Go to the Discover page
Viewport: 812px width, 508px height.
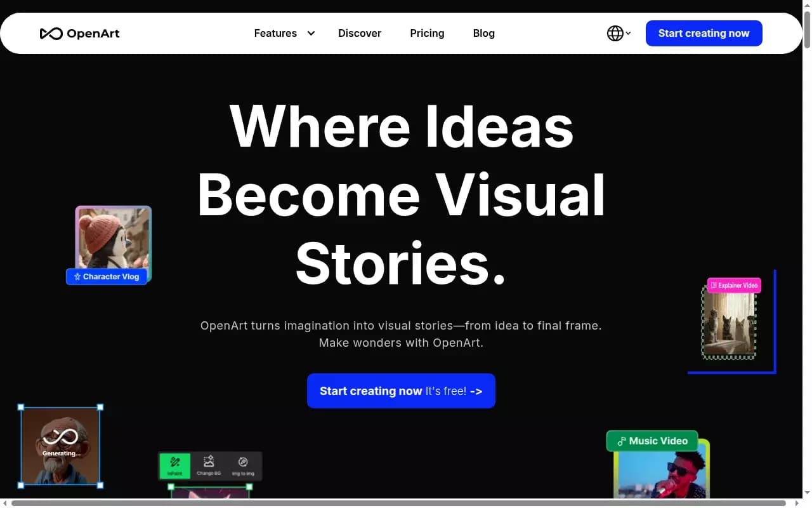[x=360, y=34]
